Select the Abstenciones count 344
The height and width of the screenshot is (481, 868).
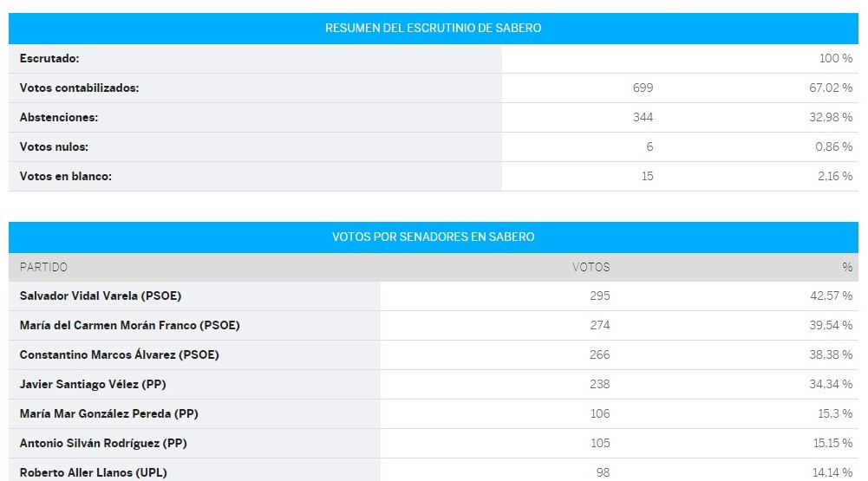(x=643, y=117)
